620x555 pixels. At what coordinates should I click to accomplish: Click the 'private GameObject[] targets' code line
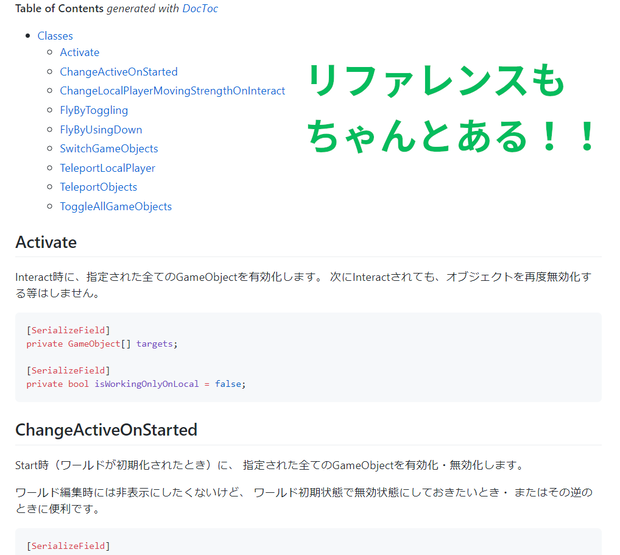(x=102, y=344)
